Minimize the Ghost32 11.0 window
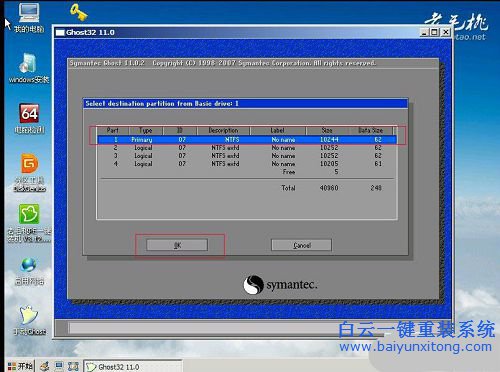 (x=424, y=32)
